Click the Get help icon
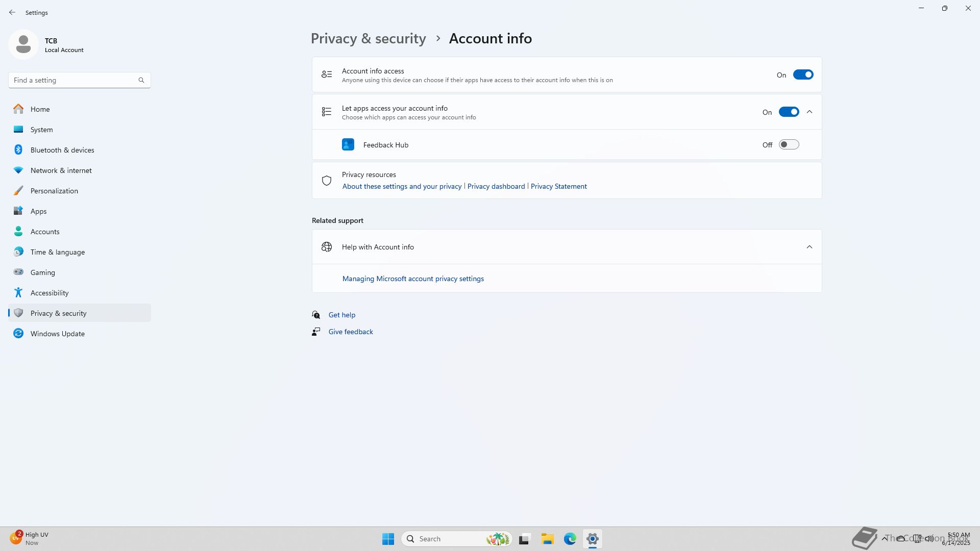The height and width of the screenshot is (551, 980). pos(316,315)
